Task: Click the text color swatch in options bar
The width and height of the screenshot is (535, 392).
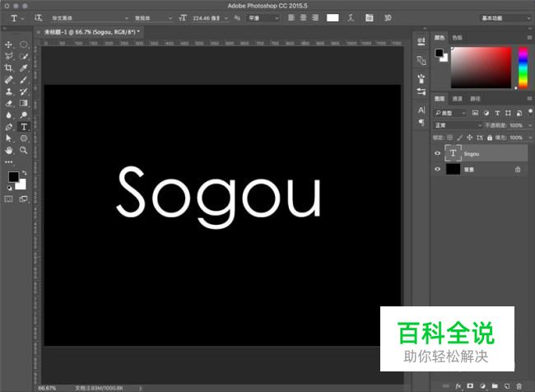Action: 333,17
